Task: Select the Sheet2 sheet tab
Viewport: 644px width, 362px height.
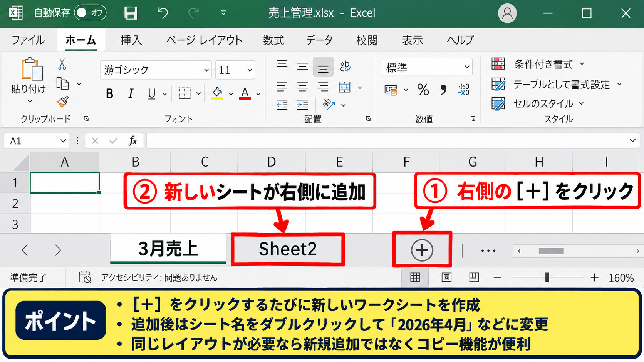Action: 288,249
